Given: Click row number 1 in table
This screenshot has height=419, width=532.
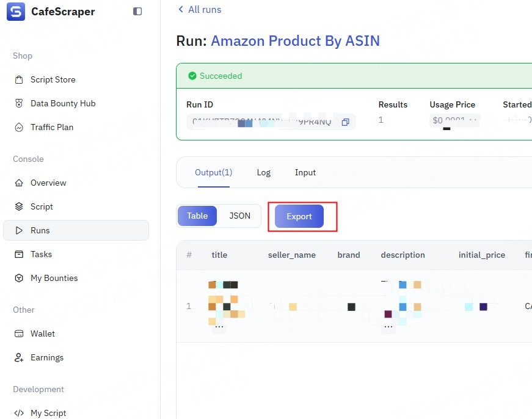Looking at the screenshot, I should [x=189, y=307].
